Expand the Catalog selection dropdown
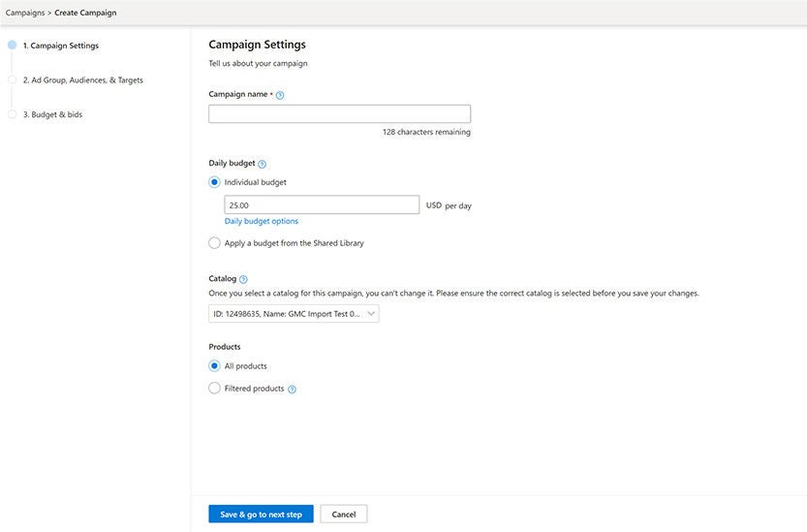Viewport: 807px width, 532px height. pyautogui.click(x=294, y=314)
